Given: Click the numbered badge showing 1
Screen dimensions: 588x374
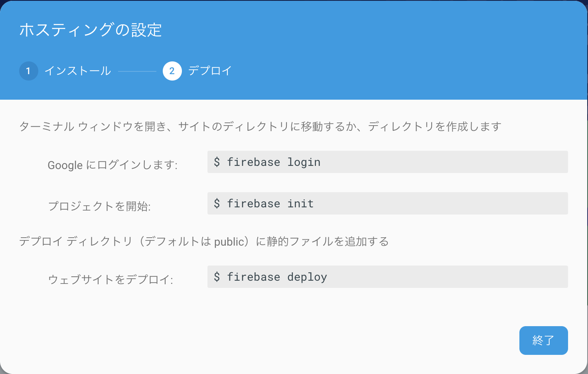Looking at the screenshot, I should pos(28,71).
